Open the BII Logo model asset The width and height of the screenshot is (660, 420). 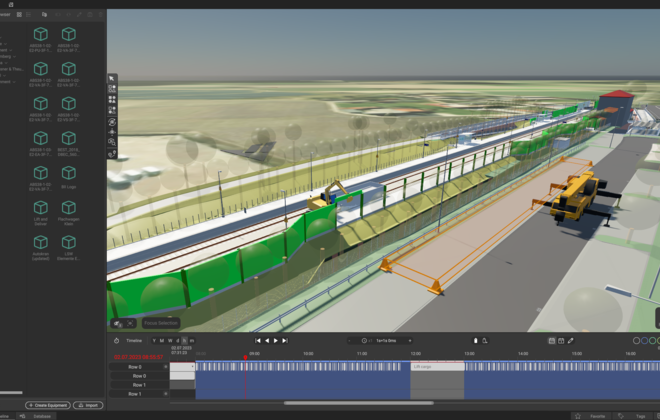(x=69, y=175)
